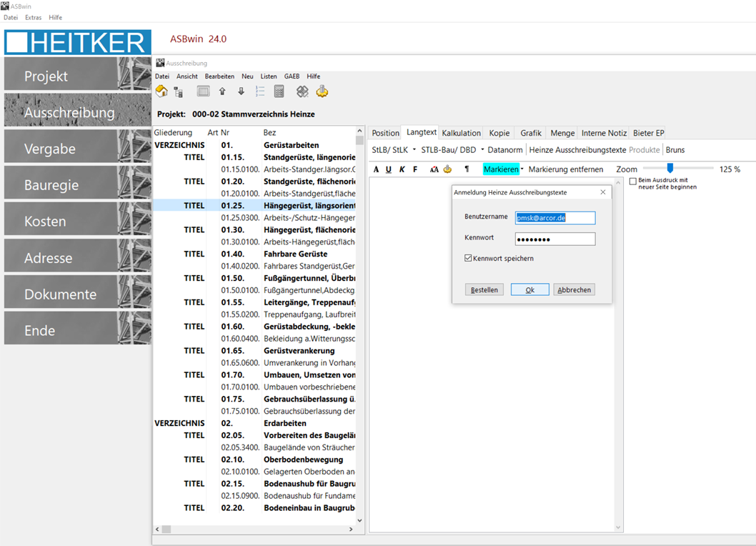Click the yellow gear stamp icon in main toolbar
This screenshot has height=546, width=756.
[322, 91]
